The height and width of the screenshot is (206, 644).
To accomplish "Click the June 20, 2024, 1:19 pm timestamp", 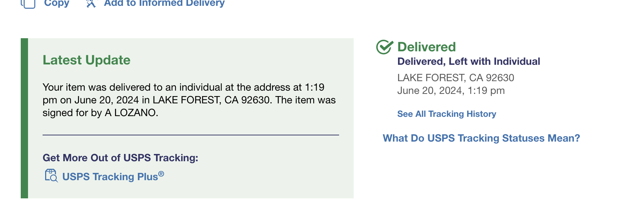I will point(451,91).
